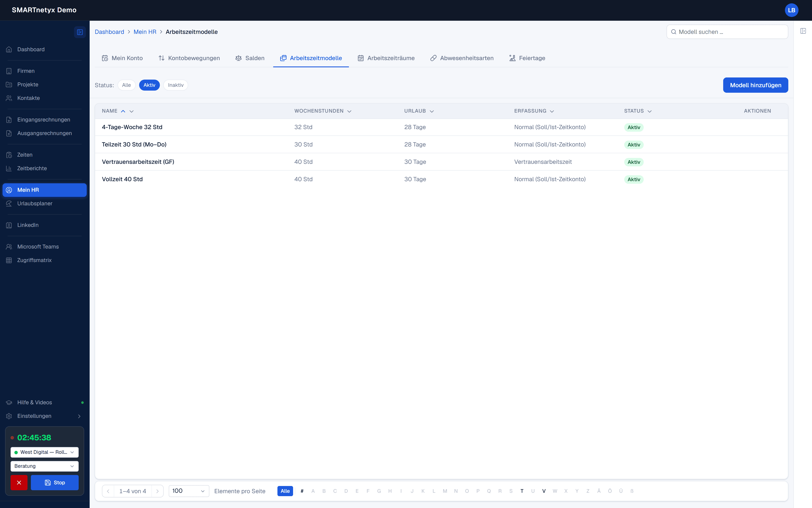812x508 pixels.
Task: Switch to Abwesenheitsarten tab
Action: [x=462, y=58]
